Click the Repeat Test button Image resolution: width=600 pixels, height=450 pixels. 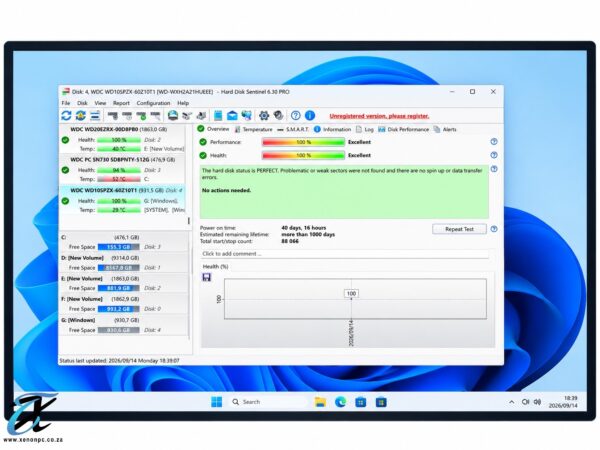tap(459, 229)
